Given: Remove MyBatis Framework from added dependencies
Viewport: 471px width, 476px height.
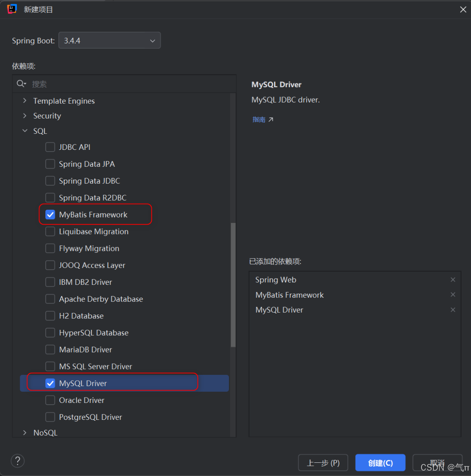Looking at the screenshot, I should coord(453,294).
